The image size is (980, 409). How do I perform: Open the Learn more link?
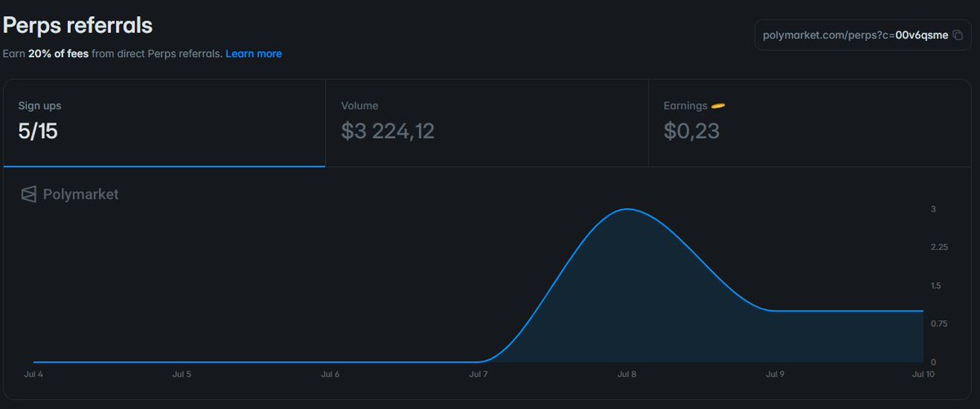coord(254,54)
